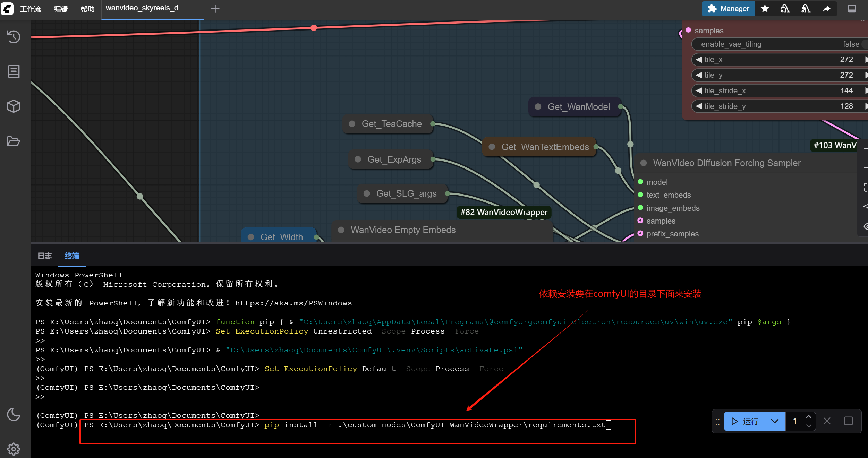Switch to the 日志 tab
Viewport: 868px width, 458px height.
44,256
